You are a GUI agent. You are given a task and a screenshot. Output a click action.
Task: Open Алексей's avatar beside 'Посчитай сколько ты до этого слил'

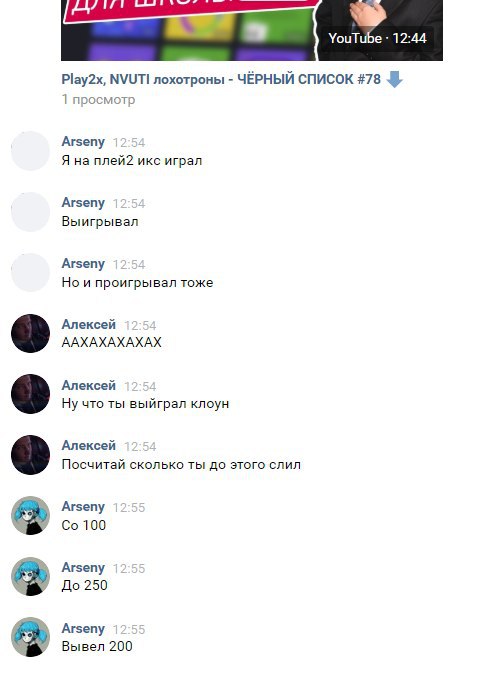pos(30,455)
